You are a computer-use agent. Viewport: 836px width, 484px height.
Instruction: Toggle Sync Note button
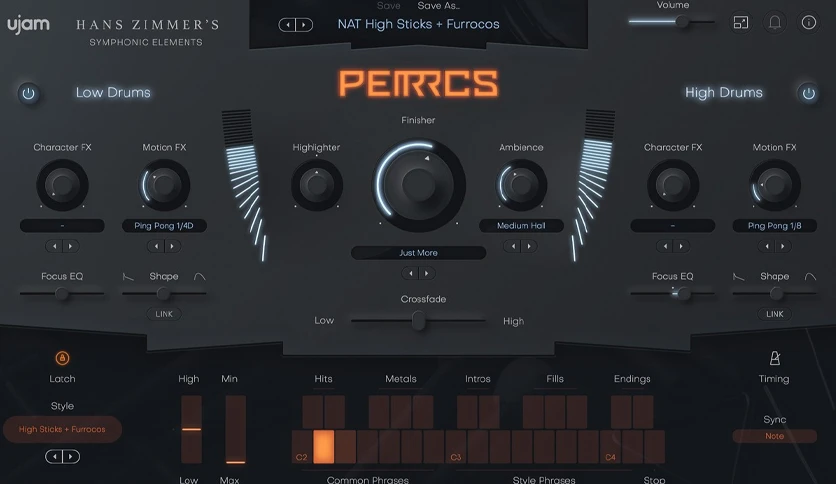(775, 436)
